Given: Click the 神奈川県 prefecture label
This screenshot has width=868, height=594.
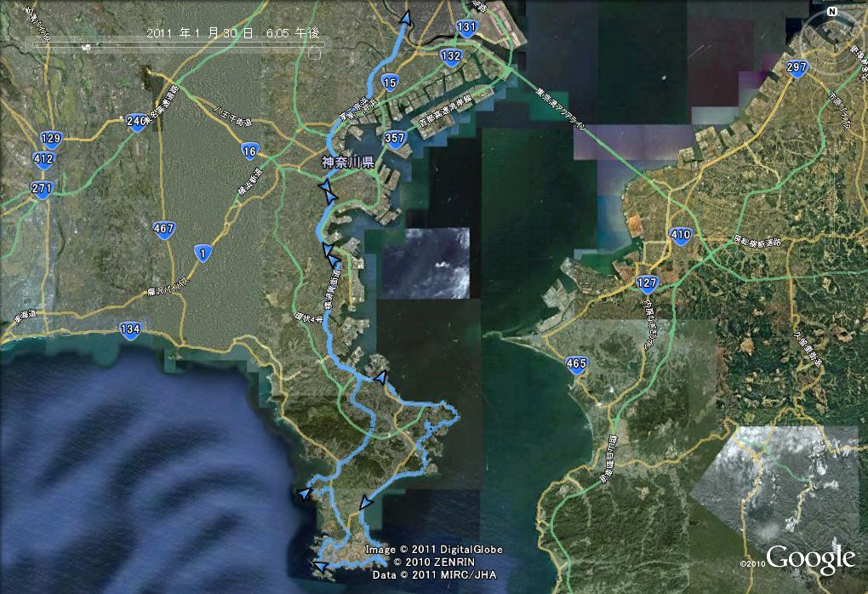Looking at the screenshot, I should [x=348, y=162].
